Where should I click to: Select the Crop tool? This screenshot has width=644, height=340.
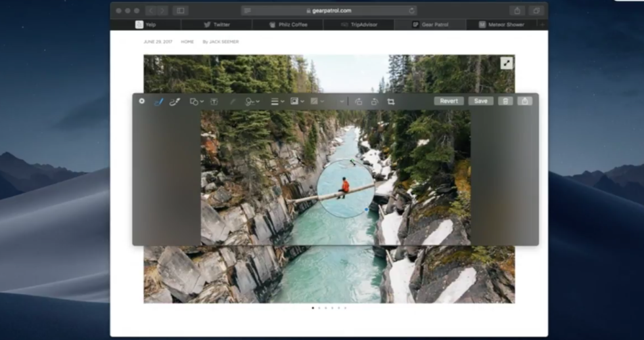click(391, 102)
